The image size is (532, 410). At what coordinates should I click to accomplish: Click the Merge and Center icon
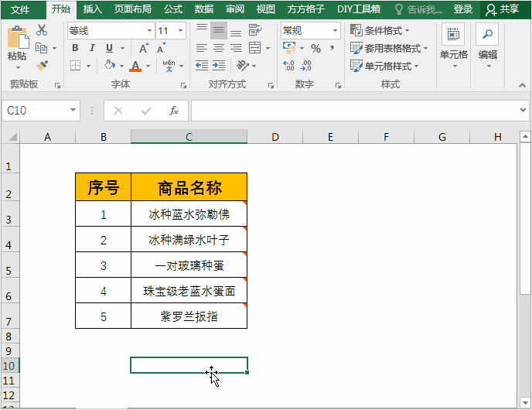pyautogui.click(x=255, y=48)
